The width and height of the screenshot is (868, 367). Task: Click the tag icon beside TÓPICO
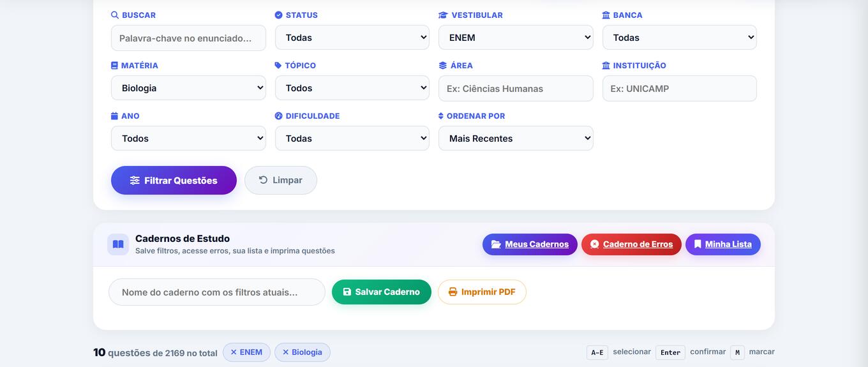(x=278, y=65)
